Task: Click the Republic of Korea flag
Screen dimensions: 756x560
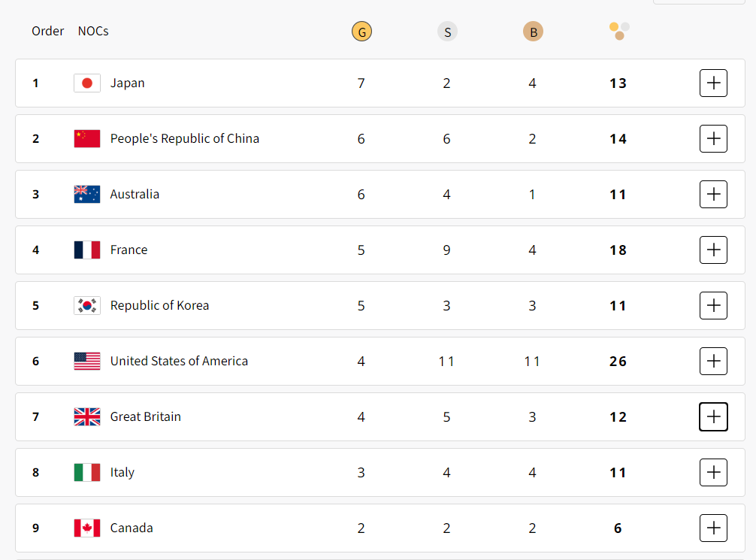Action: tap(87, 305)
